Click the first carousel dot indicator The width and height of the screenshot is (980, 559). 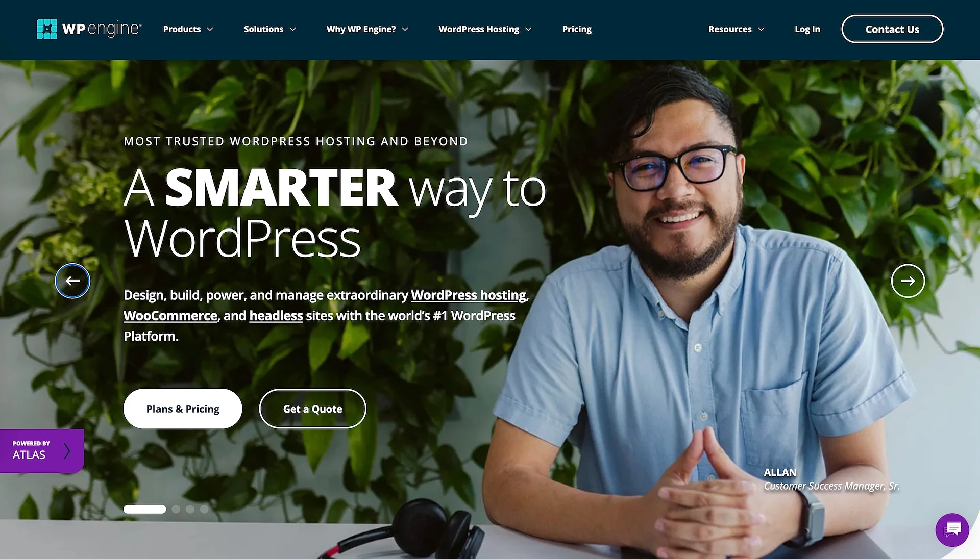(143, 509)
